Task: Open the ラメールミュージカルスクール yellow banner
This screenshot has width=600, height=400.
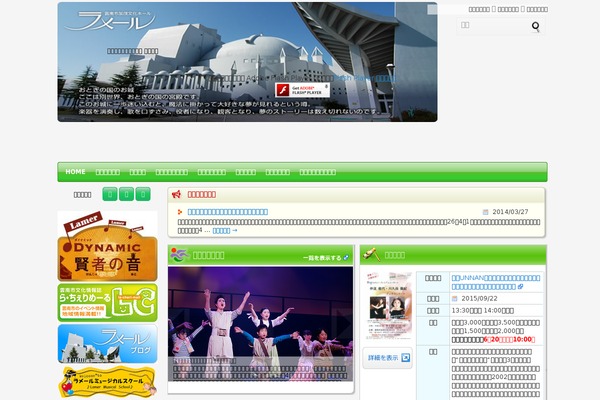Action: click(x=108, y=382)
